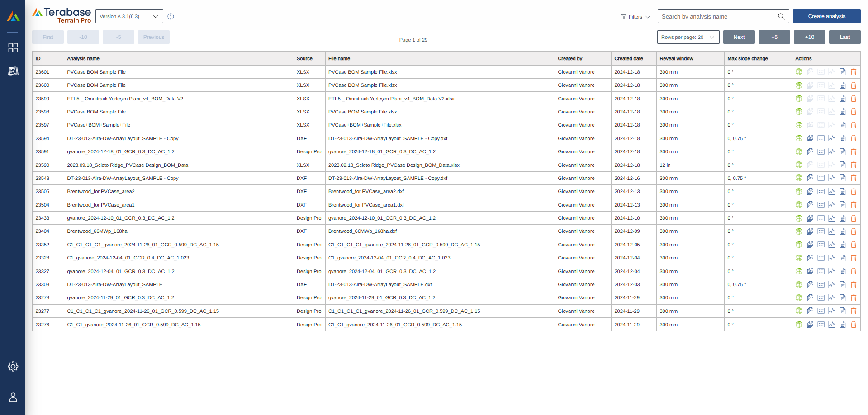Go to the Last page of results
Image resolution: width=868 pixels, height=415 pixels.
(x=844, y=37)
